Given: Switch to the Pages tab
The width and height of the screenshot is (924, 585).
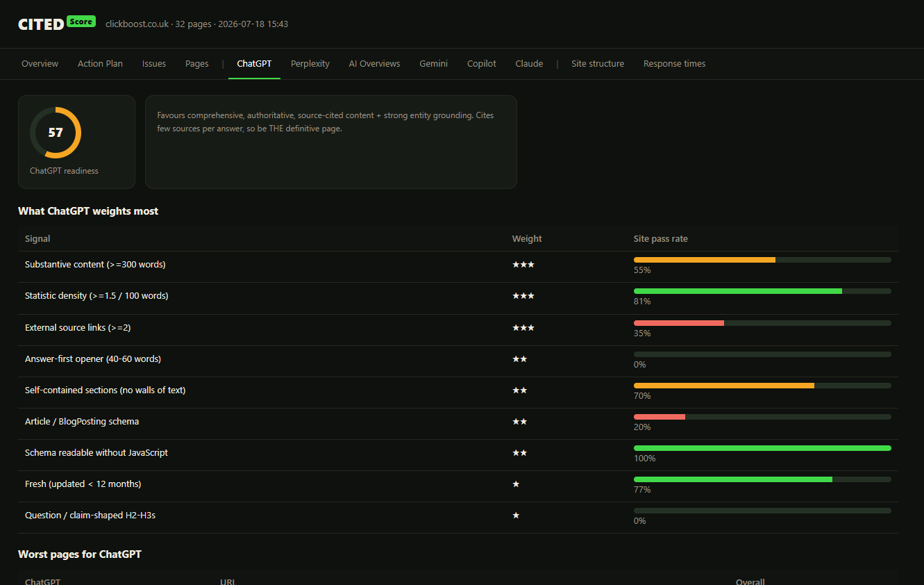Looking at the screenshot, I should coord(197,63).
